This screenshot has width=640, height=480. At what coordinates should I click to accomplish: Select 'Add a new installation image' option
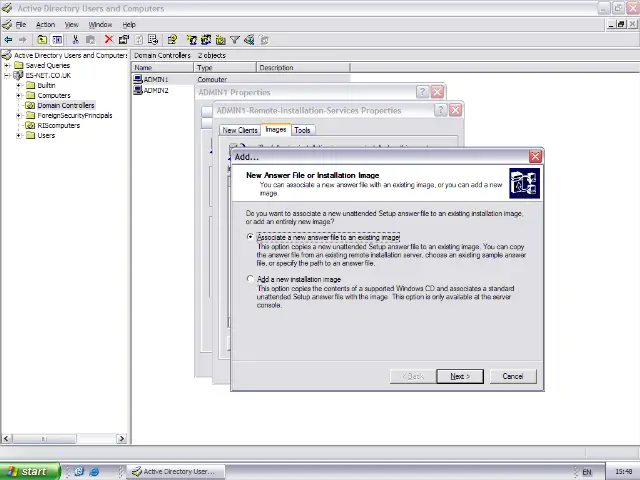(250, 279)
